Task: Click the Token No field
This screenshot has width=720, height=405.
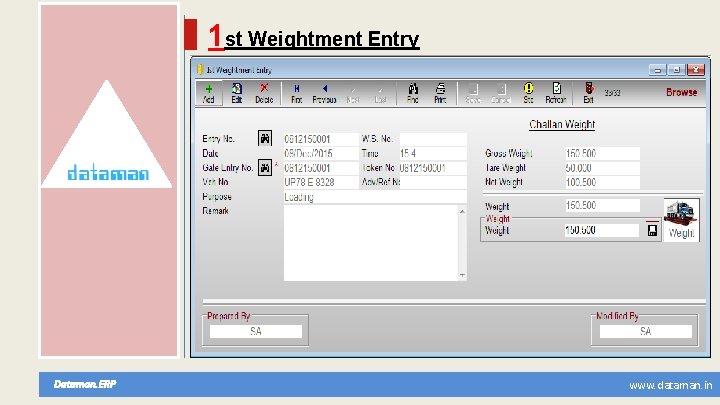Action: pyautogui.click(x=433, y=168)
